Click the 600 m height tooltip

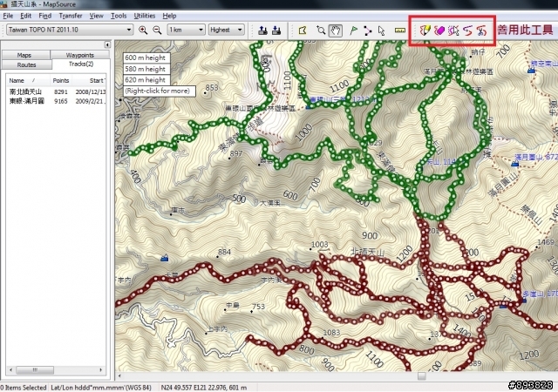146,57
